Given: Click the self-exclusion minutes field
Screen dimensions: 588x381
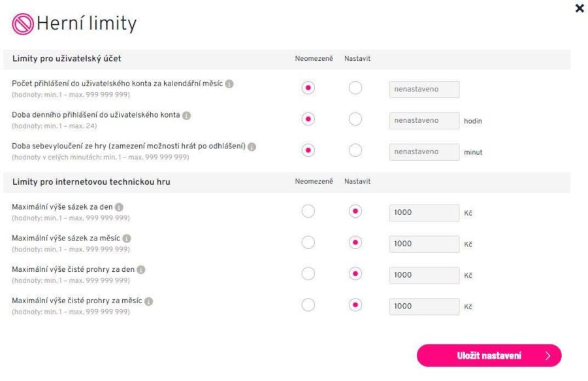Looking at the screenshot, I should pos(424,152).
